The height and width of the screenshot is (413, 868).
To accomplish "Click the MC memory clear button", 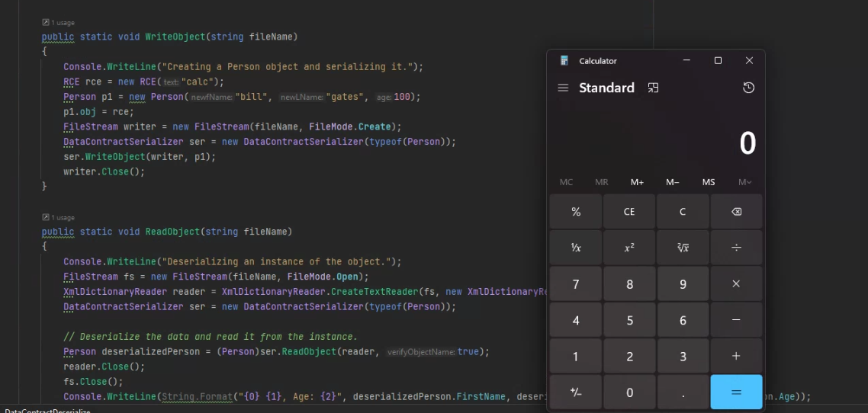I will click(x=566, y=182).
